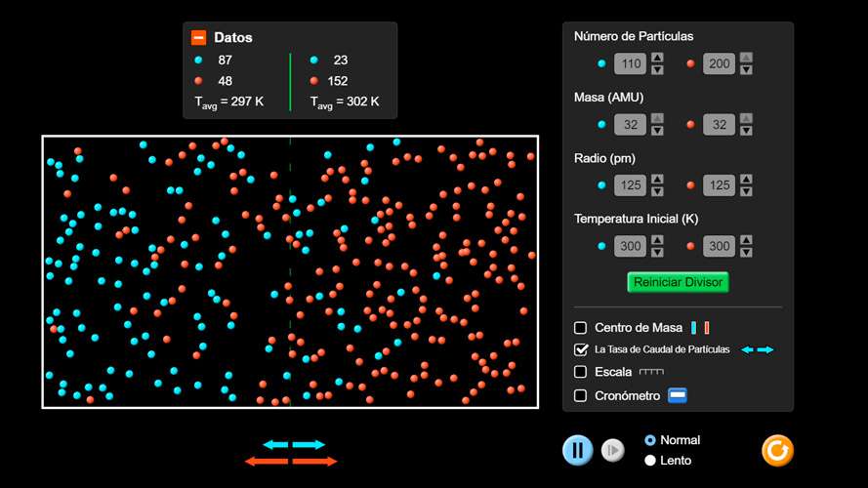Decrease red particle mass with the down arrow
Viewport: 868px width, 488px height.
point(746,131)
